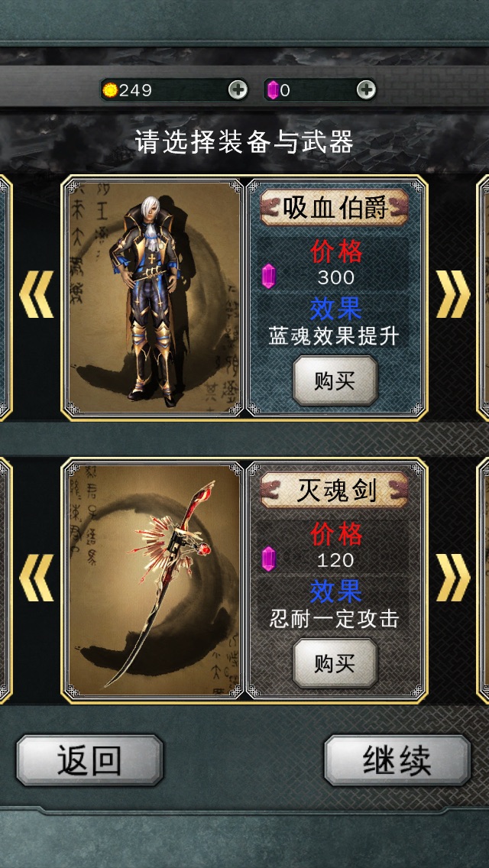The image size is (489, 868).
Task: Buy the 吸血伯爵 costume
Action: (x=335, y=381)
